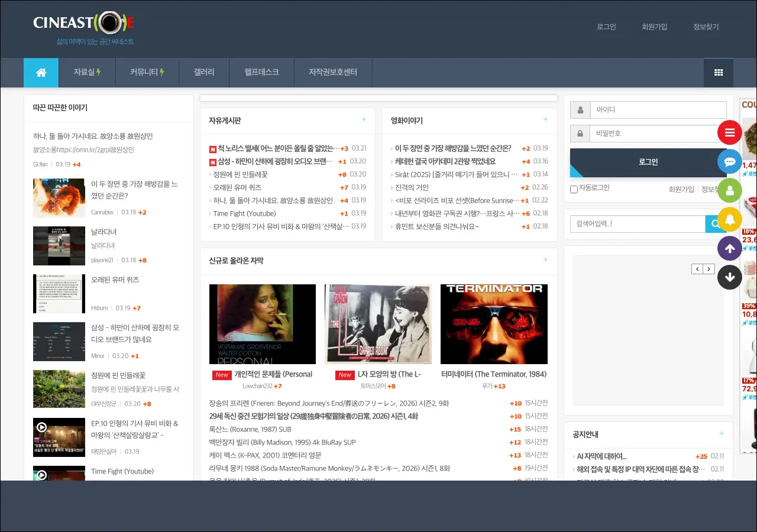Click the dark scroll-down arrow button
Screen dimensions: 757x532
coord(729,277)
